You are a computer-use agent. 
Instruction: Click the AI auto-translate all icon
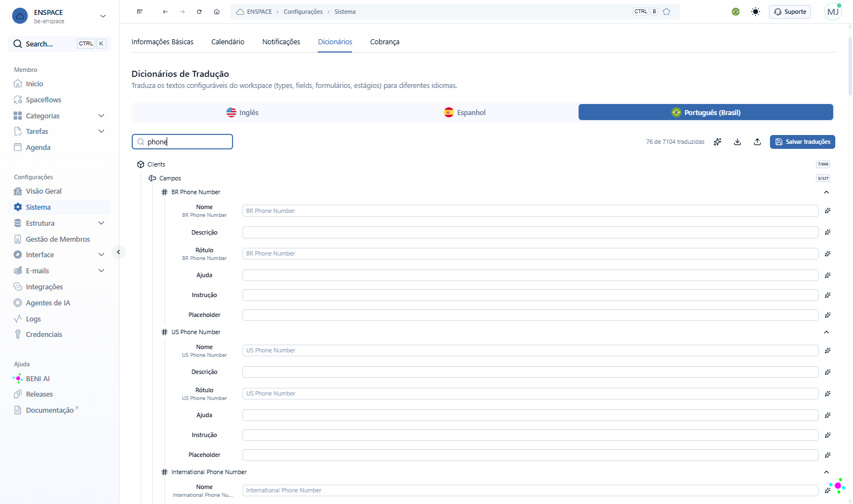click(x=717, y=142)
